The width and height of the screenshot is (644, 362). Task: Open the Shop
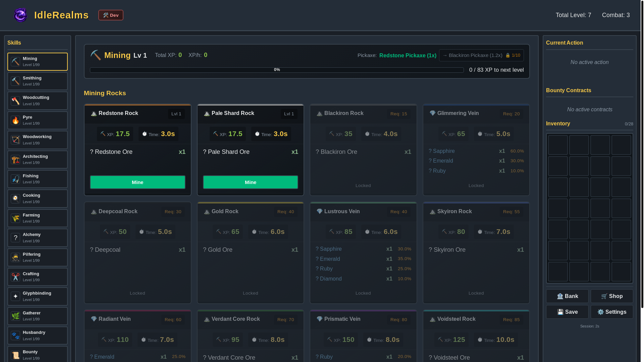click(x=612, y=296)
